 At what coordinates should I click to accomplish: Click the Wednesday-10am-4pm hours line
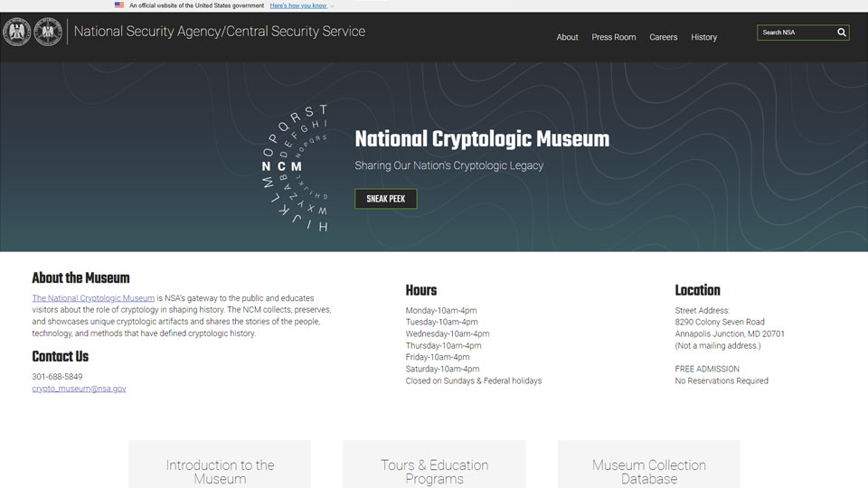tap(448, 333)
